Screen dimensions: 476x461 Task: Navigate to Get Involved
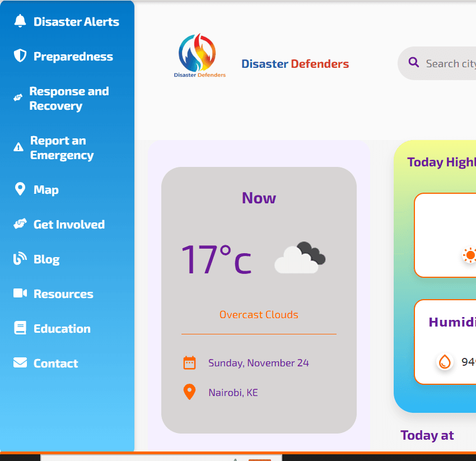click(x=69, y=225)
